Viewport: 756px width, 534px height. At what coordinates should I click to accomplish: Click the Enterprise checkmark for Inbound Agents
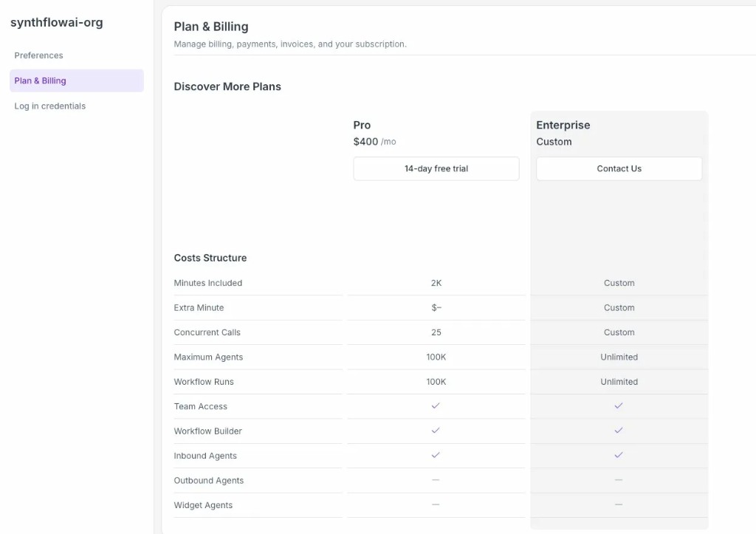coord(619,456)
